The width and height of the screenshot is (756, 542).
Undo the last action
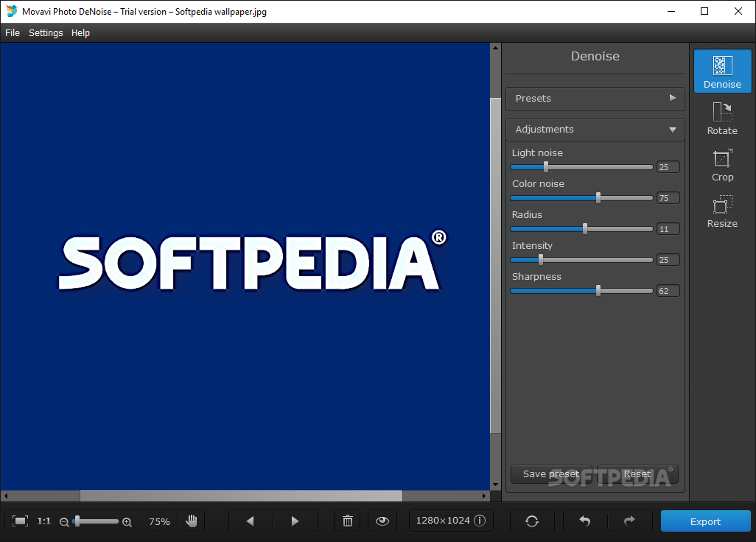coord(585,521)
